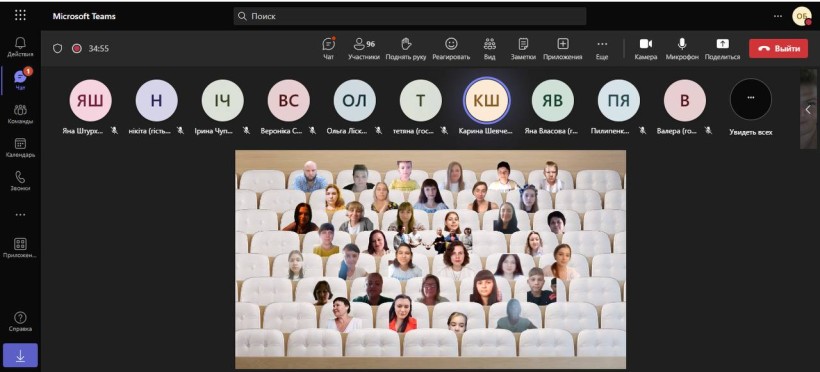Open the Реагировать reactions menu
Image resolution: width=820 pixels, height=372 pixels.
click(451, 48)
